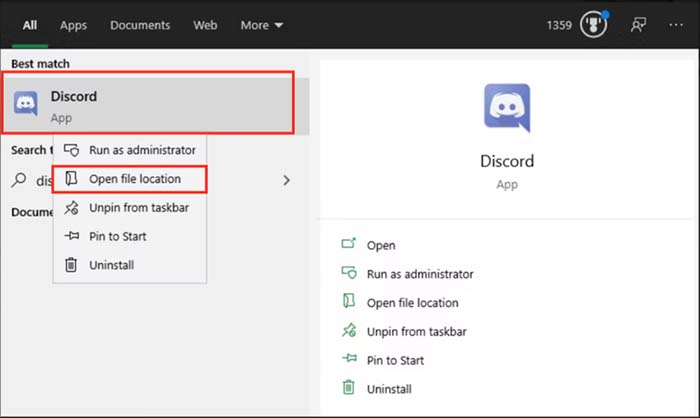Viewport: 700px width, 418px height.
Task: Click Uninstall in the preview pane
Action: point(389,389)
